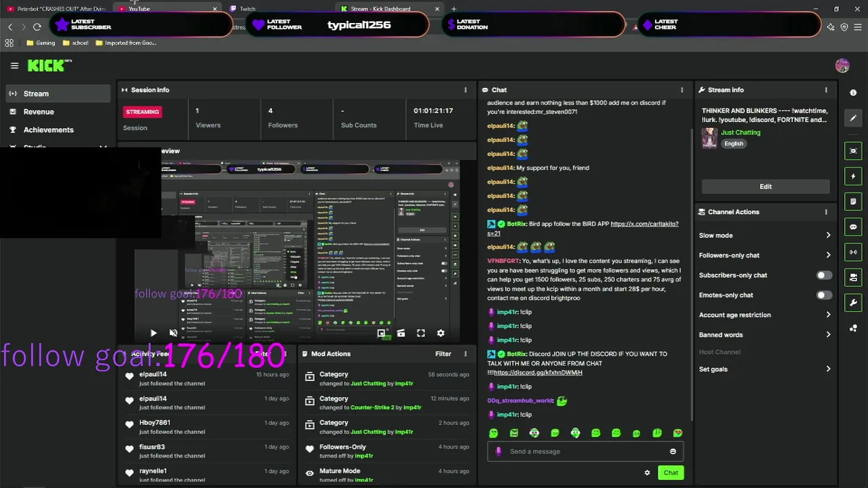Open Mod Actions panel options menu

[465, 354]
